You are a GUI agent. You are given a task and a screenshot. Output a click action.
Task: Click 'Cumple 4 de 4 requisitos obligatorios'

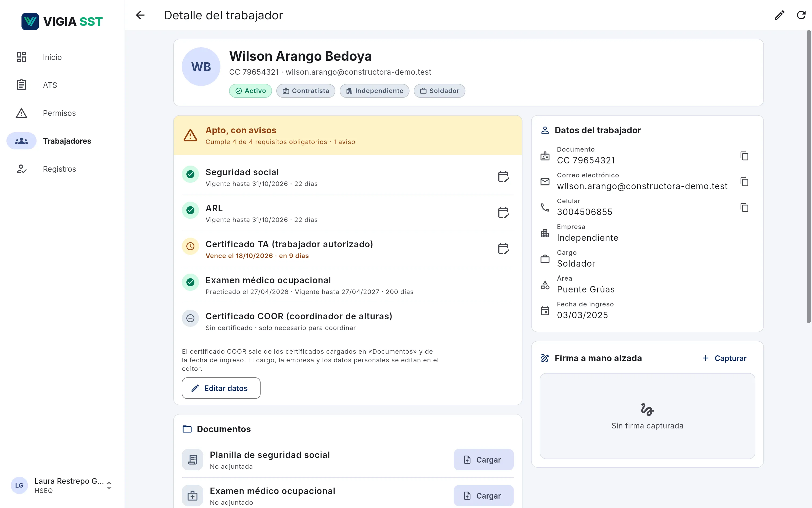pyautogui.click(x=266, y=142)
